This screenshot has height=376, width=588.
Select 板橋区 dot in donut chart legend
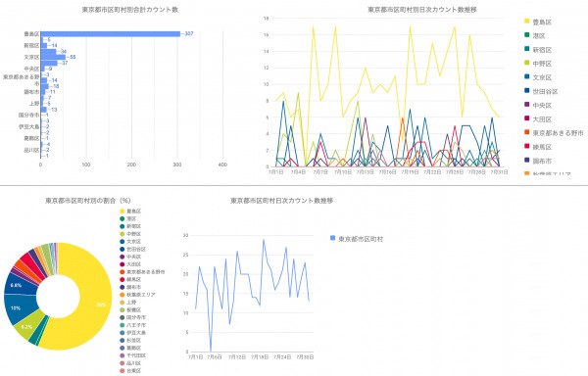pos(122,309)
